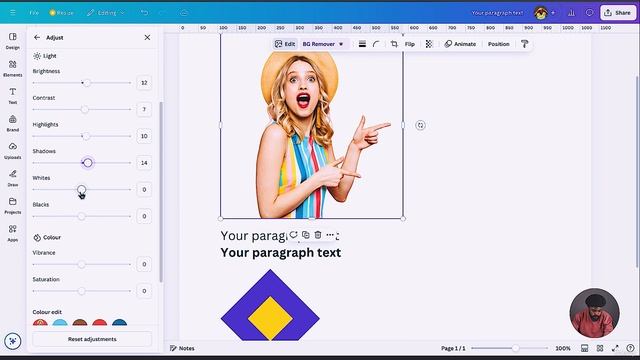Open the Apps sidebar tab
640x360 pixels.
point(13,233)
